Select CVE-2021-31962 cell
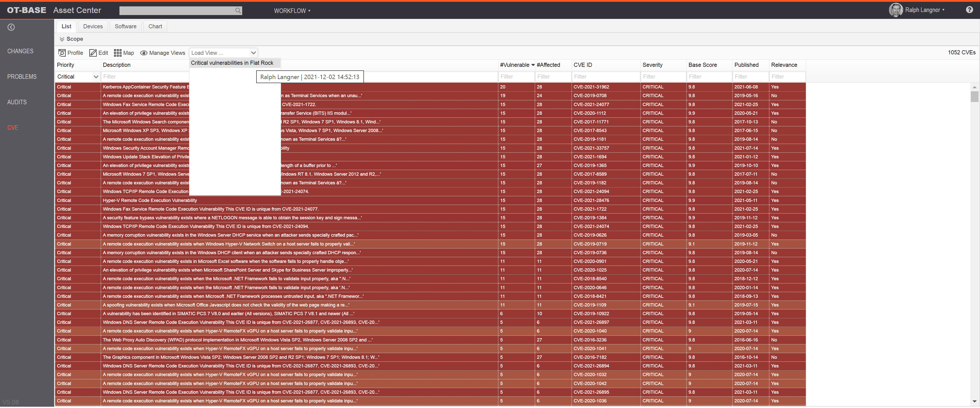This screenshot has width=980, height=408. [606, 87]
